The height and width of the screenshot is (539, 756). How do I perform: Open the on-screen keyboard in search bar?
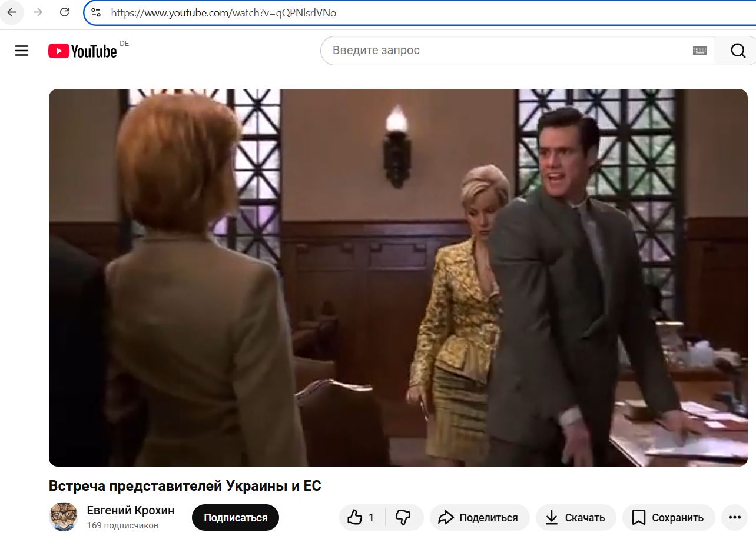(699, 51)
